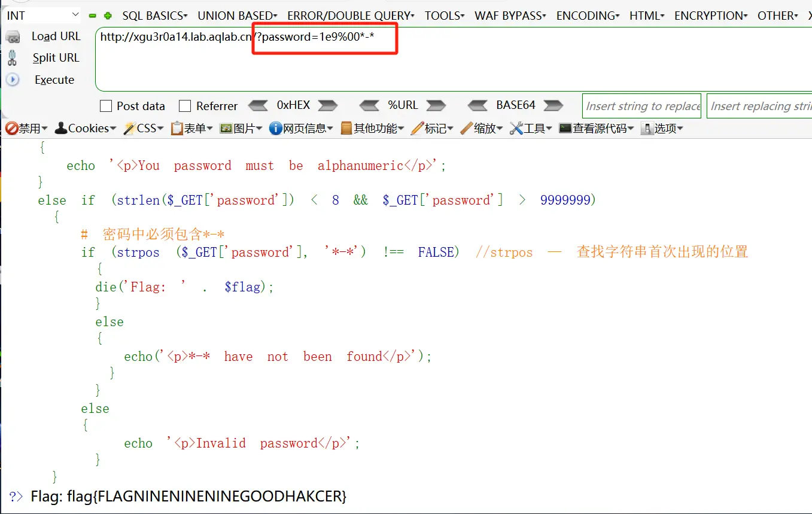Click the right arrow to encode %URL

[436, 106]
